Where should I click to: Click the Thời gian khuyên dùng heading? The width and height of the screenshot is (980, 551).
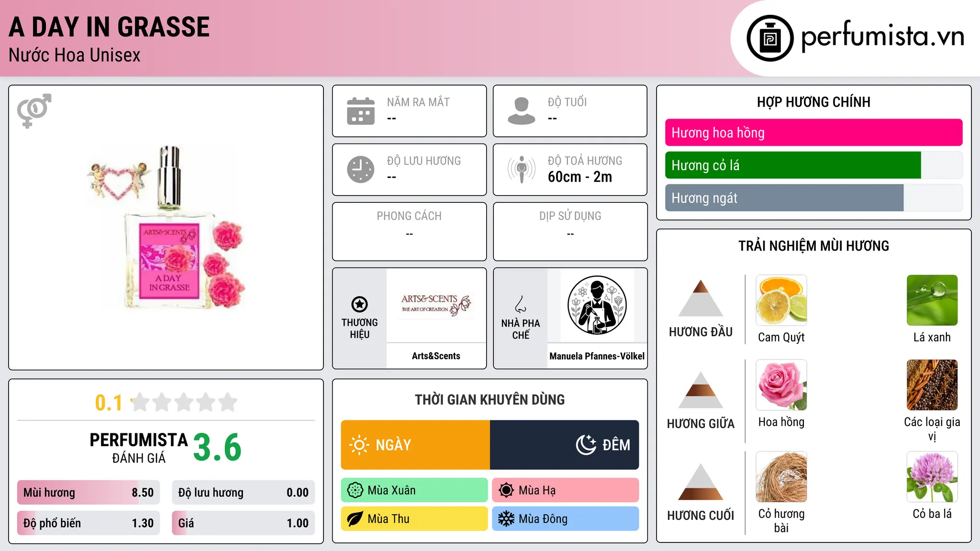(x=490, y=400)
